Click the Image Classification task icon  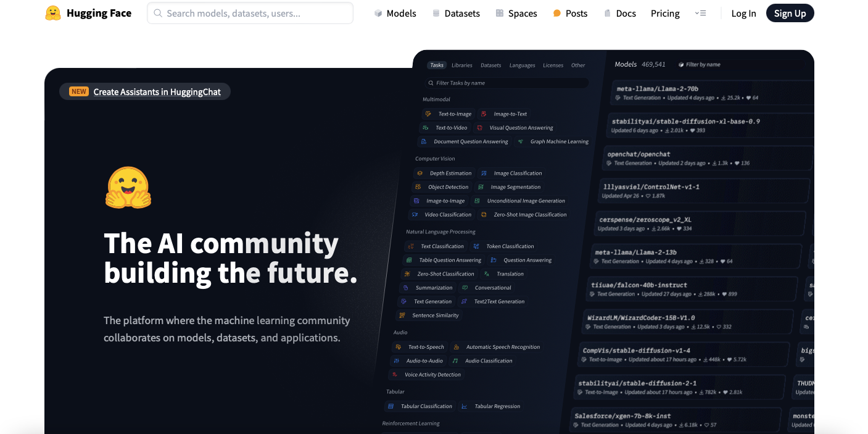click(484, 173)
